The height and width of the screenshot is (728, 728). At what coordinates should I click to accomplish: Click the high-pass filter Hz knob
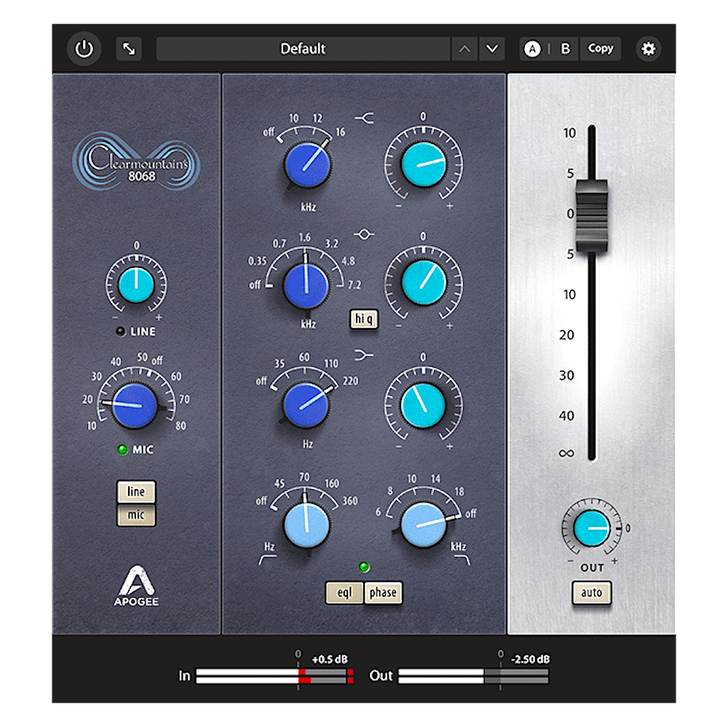pyautogui.click(x=306, y=525)
